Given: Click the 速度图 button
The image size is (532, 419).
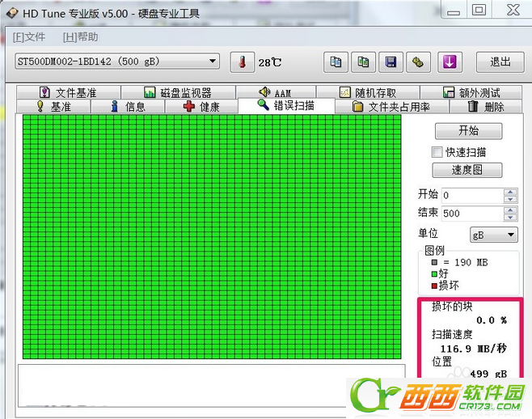Looking at the screenshot, I should click(467, 170).
